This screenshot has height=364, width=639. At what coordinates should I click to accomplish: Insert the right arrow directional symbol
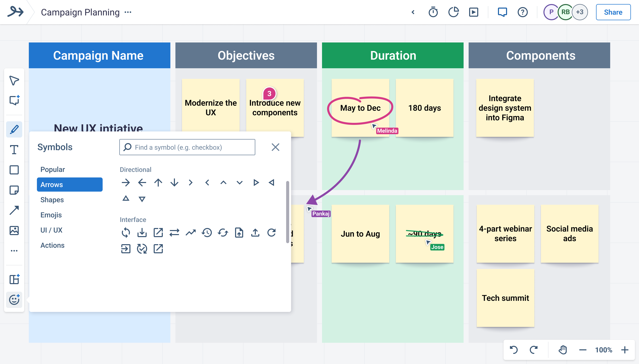[x=126, y=183]
